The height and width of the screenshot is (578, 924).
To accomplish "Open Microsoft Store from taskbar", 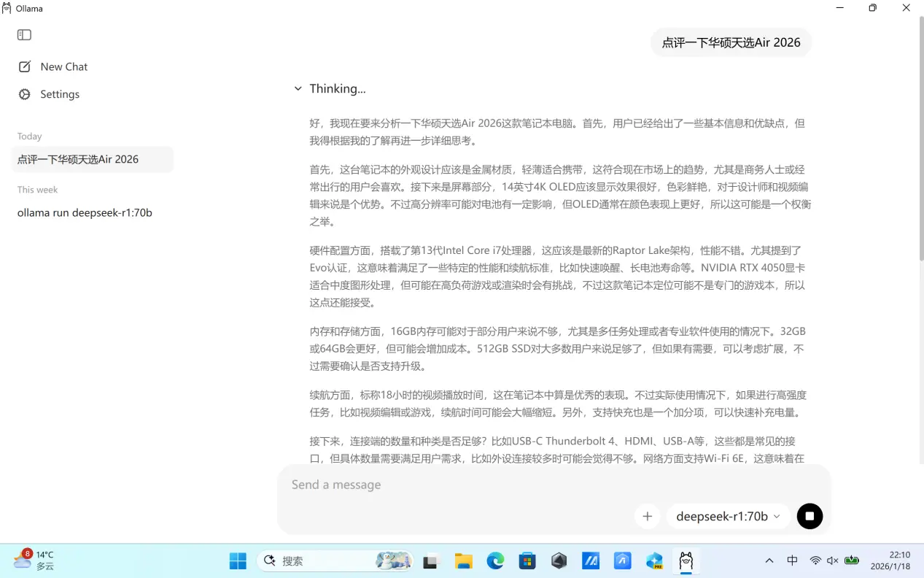I will point(527,560).
